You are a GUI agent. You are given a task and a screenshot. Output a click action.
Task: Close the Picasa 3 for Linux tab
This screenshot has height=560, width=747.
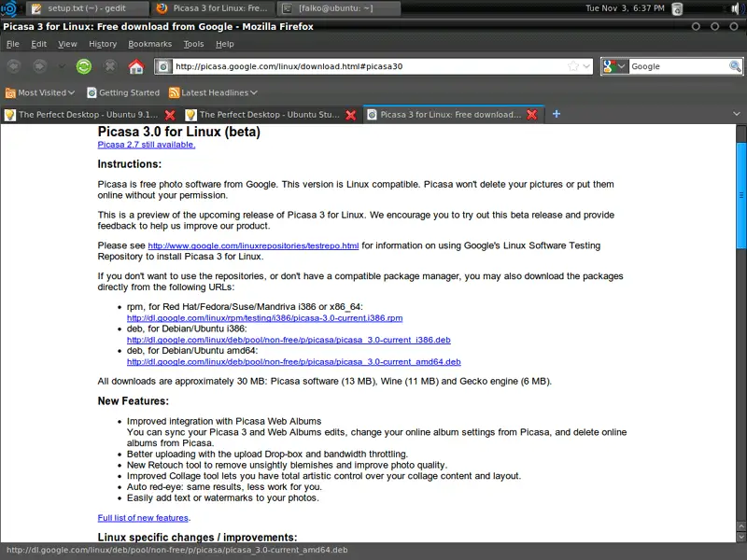(532, 115)
